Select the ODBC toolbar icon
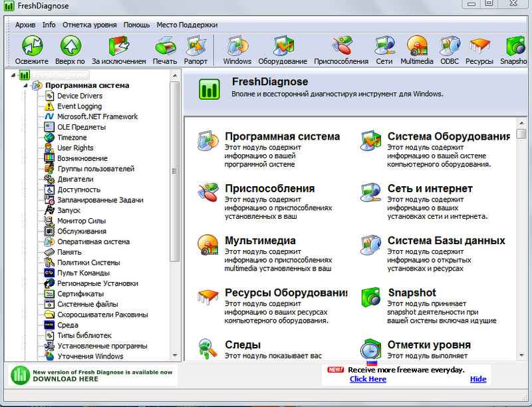Viewport: 532px width, 407px height. click(450, 45)
